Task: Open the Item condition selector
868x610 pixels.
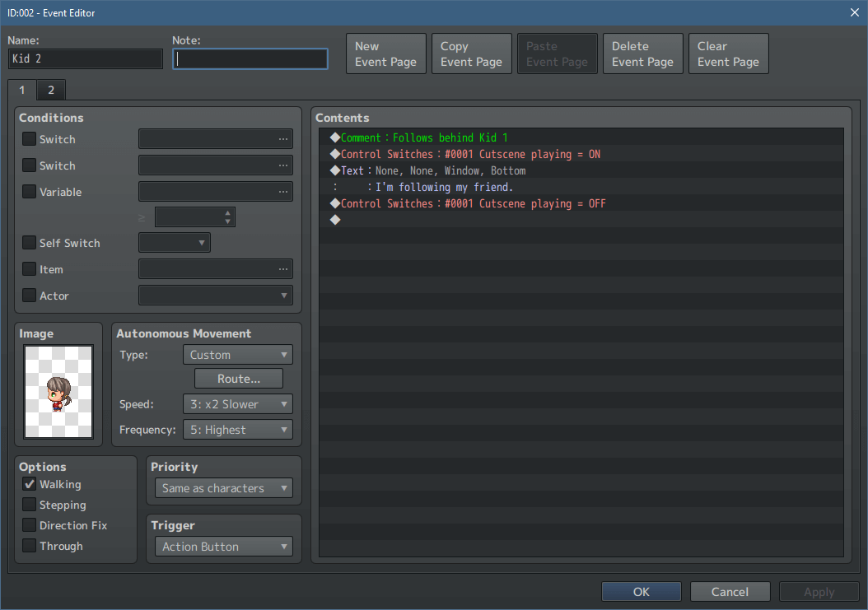Action: point(284,268)
